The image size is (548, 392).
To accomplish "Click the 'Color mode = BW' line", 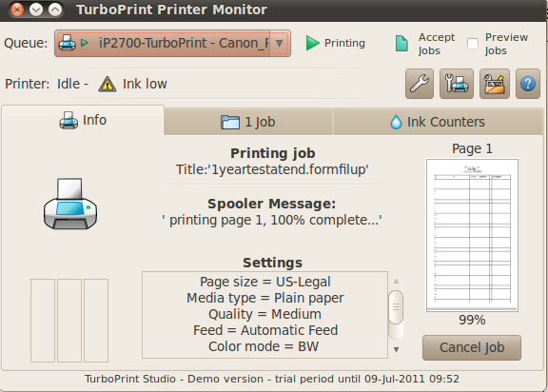I will pos(264,346).
